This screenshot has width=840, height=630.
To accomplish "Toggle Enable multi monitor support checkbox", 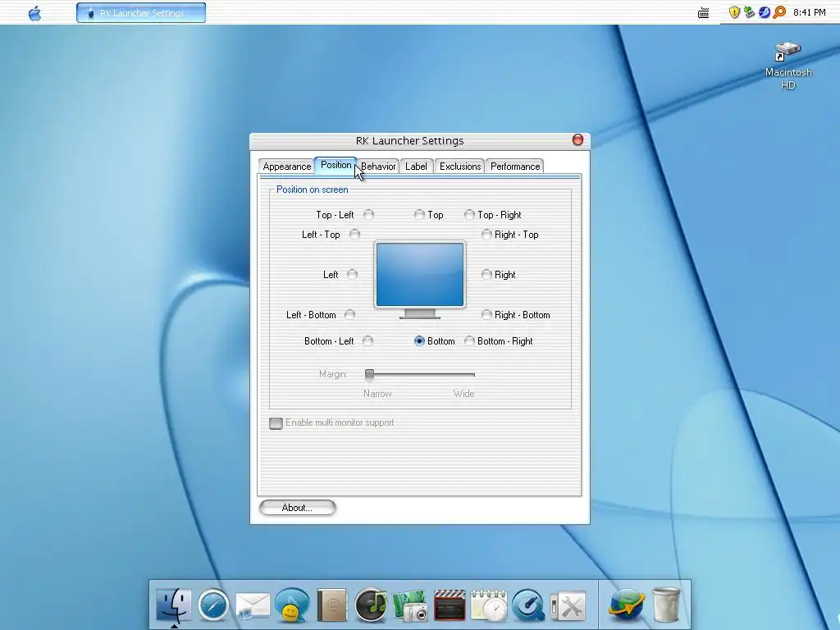I will coord(276,423).
